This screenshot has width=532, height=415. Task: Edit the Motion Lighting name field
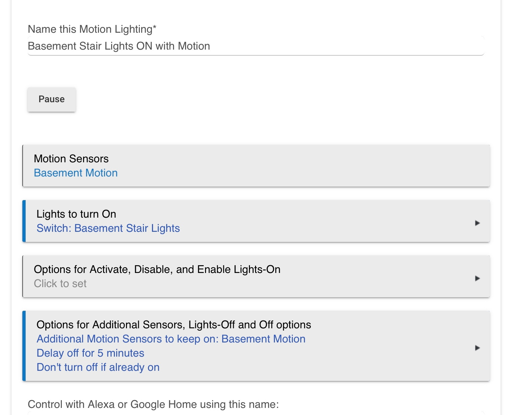point(256,46)
